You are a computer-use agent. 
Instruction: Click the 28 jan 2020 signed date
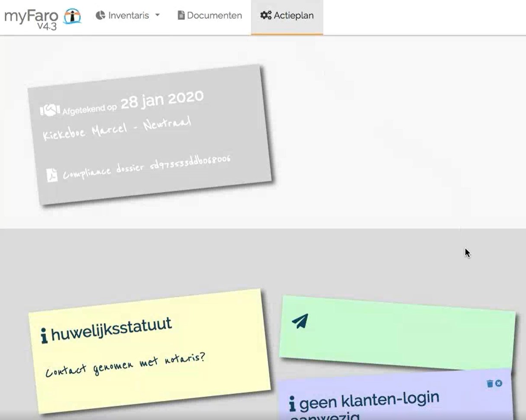(x=161, y=100)
